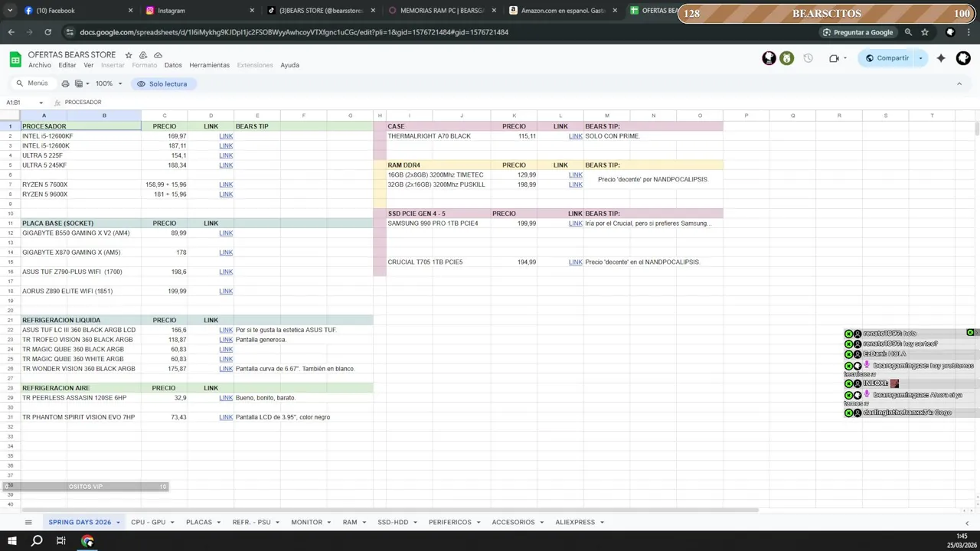
Task: Switch to the SSD-HDD sheet tab
Action: [393, 522]
